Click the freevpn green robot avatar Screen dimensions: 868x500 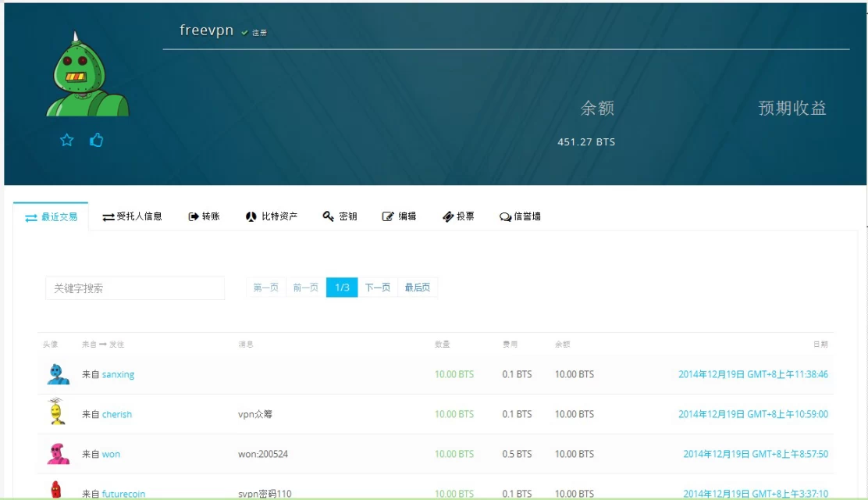(x=87, y=76)
